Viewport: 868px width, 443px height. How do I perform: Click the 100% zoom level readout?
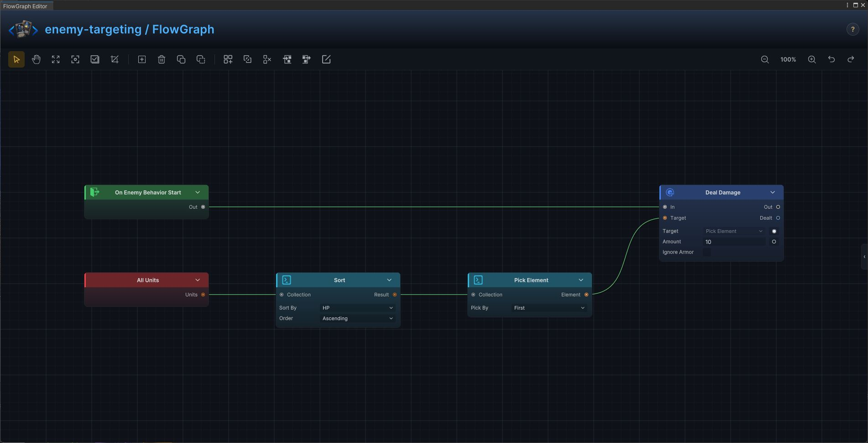pyautogui.click(x=788, y=59)
